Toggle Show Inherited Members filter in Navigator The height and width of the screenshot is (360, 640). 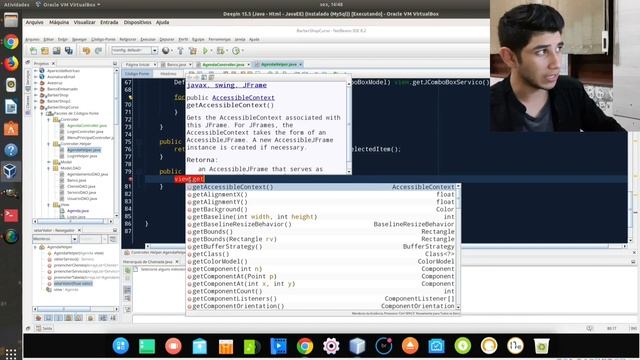pos(38,318)
